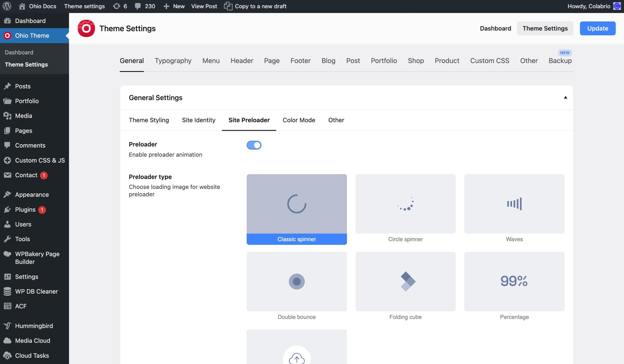Click the WPBakery Page Builder cloud icon
The height and width of the screenshot is (364, 624).
[7, 254]
